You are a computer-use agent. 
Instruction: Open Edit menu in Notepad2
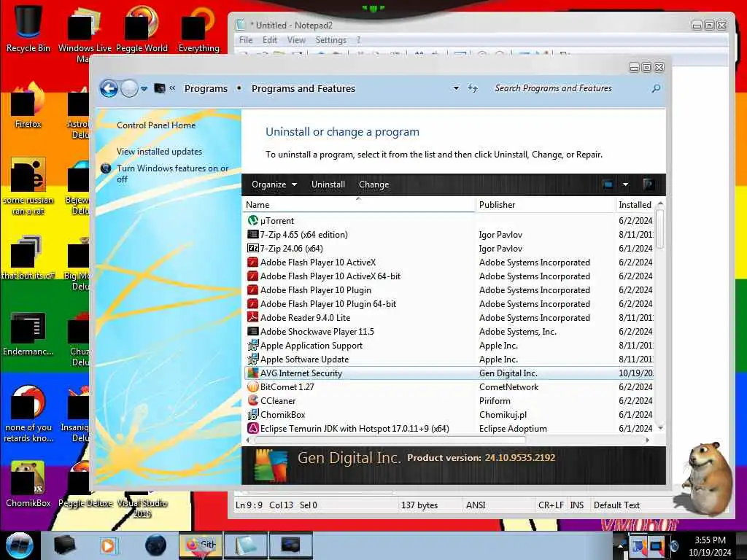(x=270, y=40)
